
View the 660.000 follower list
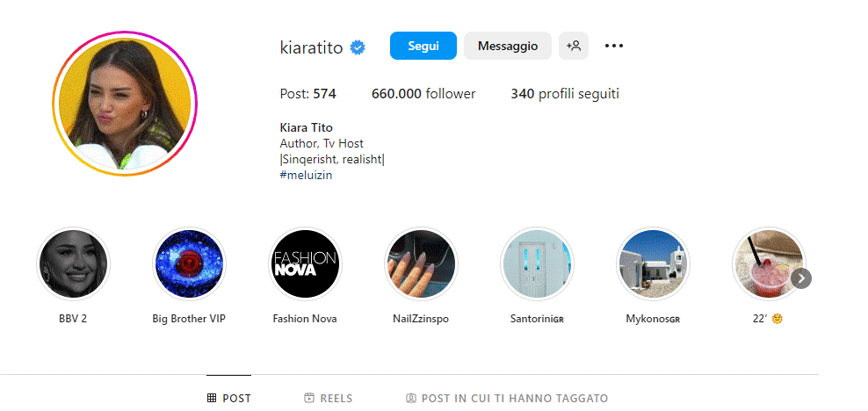[423, 94]
